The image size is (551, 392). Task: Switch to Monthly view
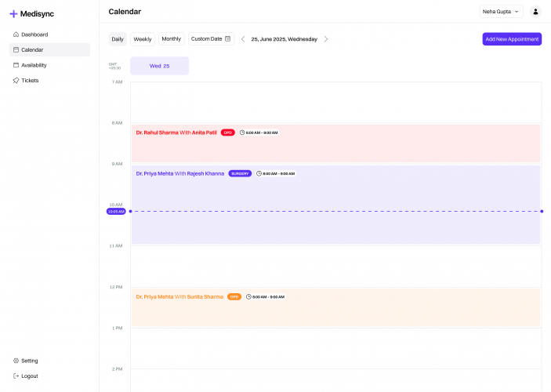172,38
